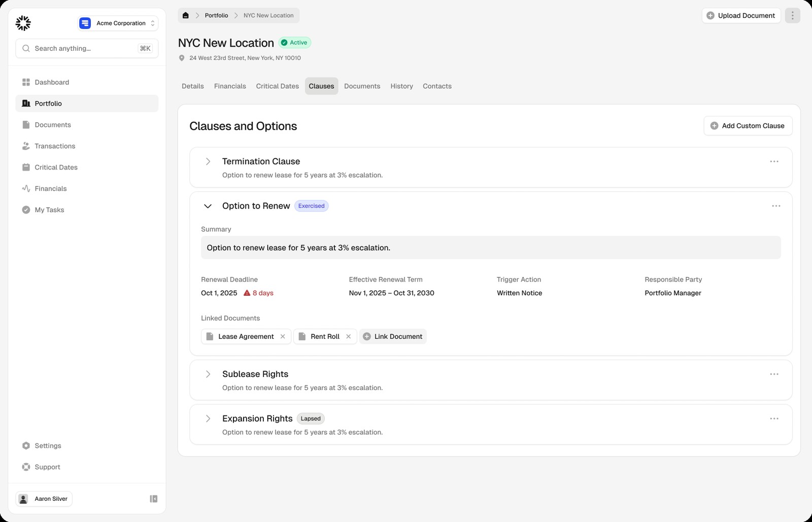The width and height of the screenshot is (812, 522).
Task: Click the Upload Document button
Action: (741, 16)
